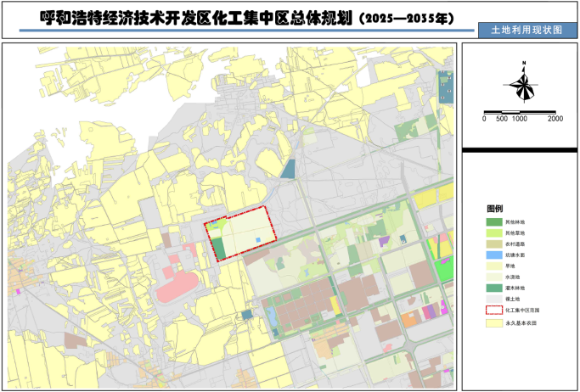
Task: Click the 永久基本农田 yellow legend swatch
Action: tap(493, 323)
